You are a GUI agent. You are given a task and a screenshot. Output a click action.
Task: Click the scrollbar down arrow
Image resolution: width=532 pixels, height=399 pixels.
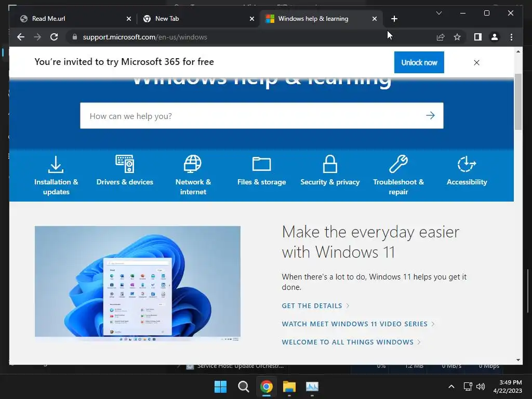518,360
